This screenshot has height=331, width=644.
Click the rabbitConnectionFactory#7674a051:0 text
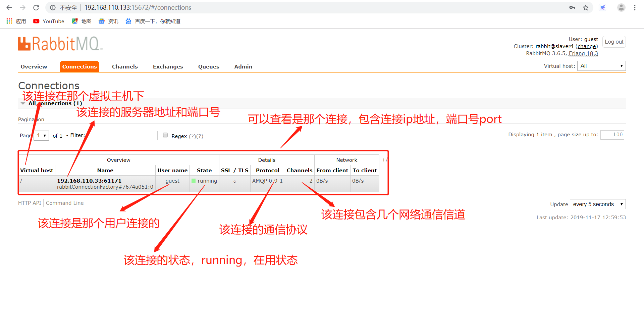[105, 187]
